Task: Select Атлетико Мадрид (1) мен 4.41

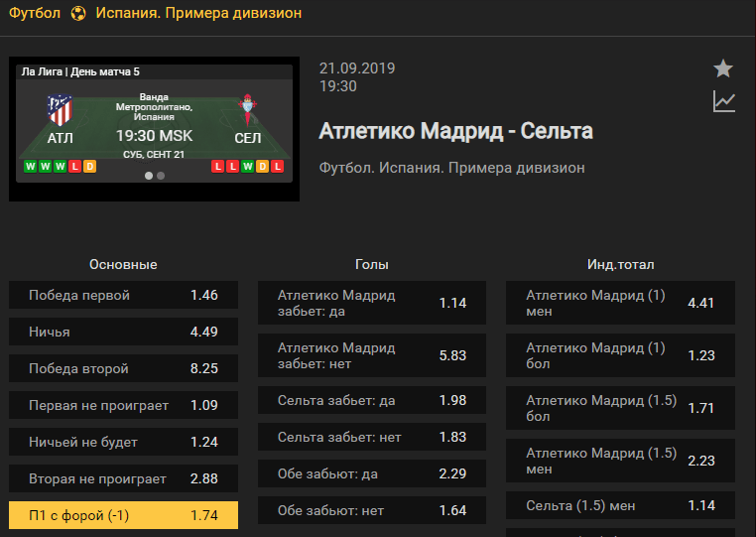Action: tap(620, 303)
